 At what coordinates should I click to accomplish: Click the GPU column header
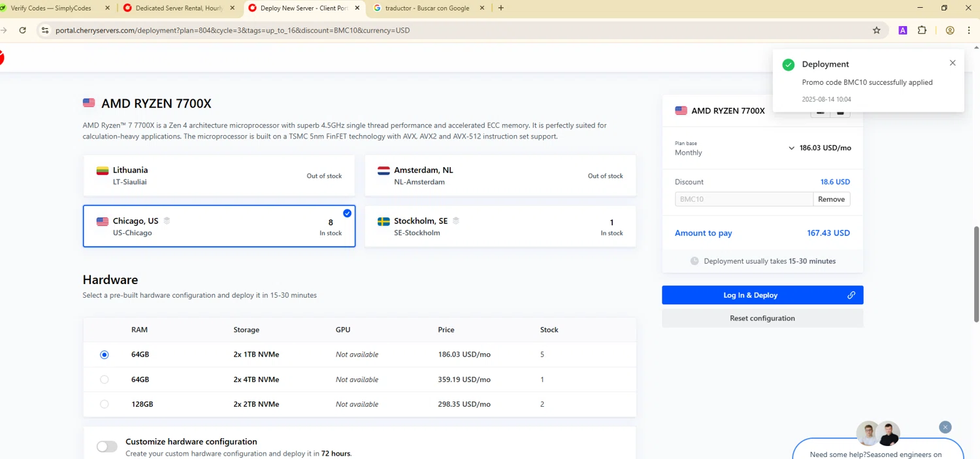[x=343, y=330]
